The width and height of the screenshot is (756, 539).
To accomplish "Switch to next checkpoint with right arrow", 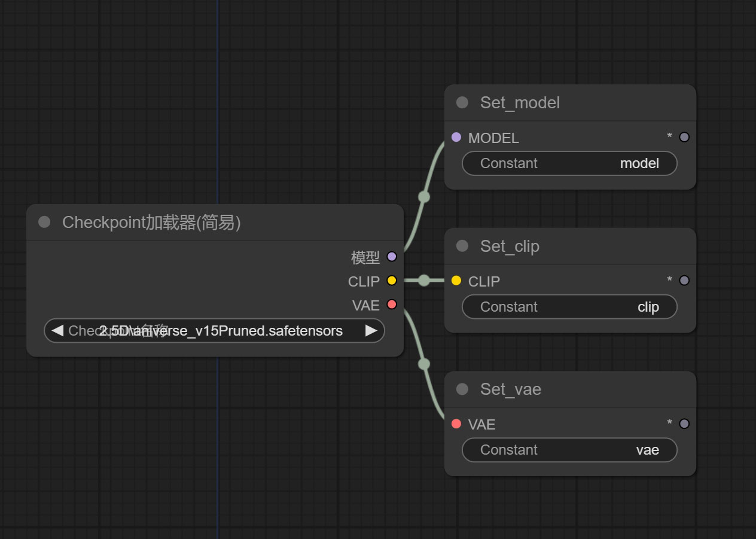I will click(x=371, y=330).
